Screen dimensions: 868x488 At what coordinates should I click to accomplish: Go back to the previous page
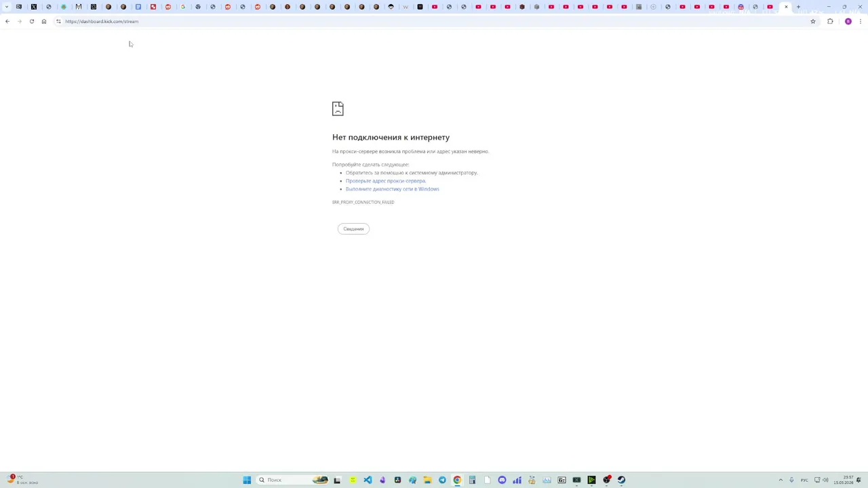[x=7, y=21]
